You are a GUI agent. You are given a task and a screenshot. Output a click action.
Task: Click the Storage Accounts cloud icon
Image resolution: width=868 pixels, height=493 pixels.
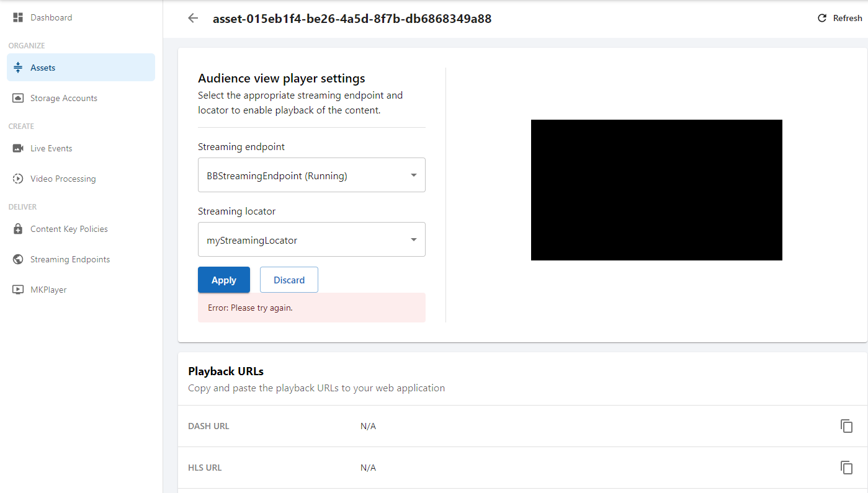18,98
